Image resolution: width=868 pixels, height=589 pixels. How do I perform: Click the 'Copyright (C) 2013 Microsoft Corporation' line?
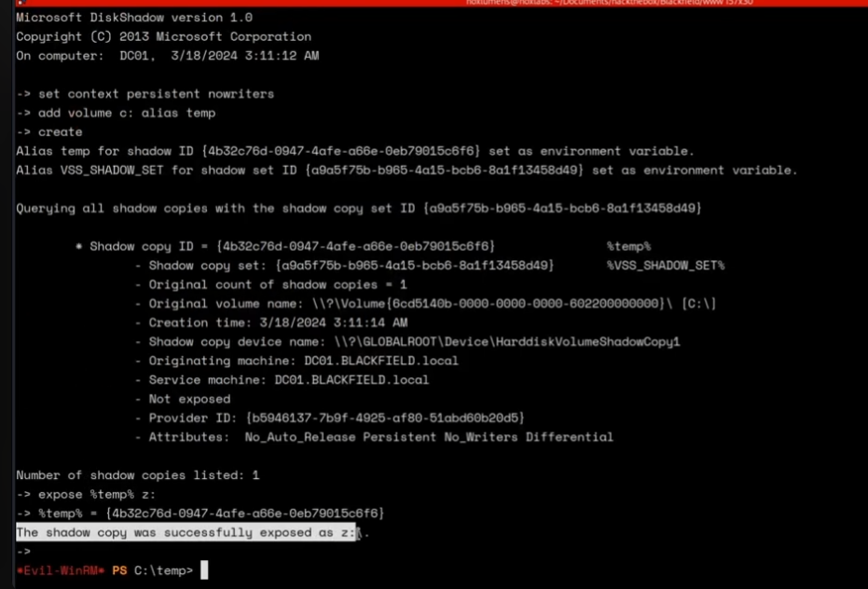pyautogui.click(x=163, y=36)
